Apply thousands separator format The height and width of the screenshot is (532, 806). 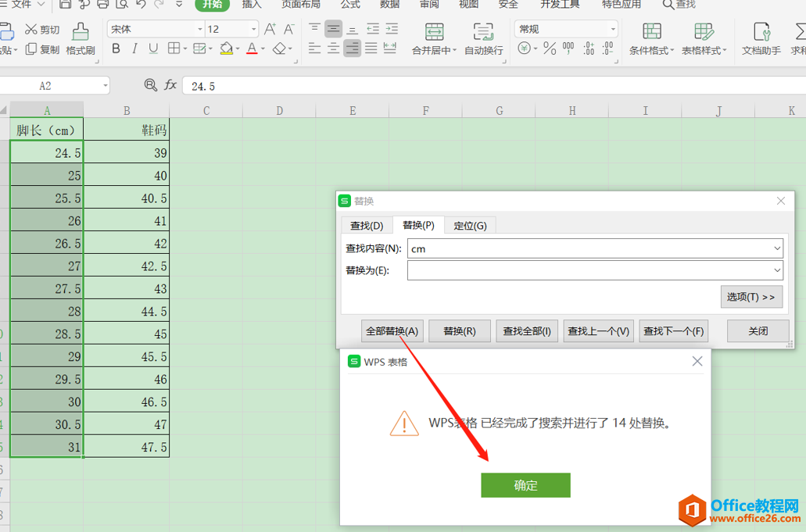pos(568,48)
